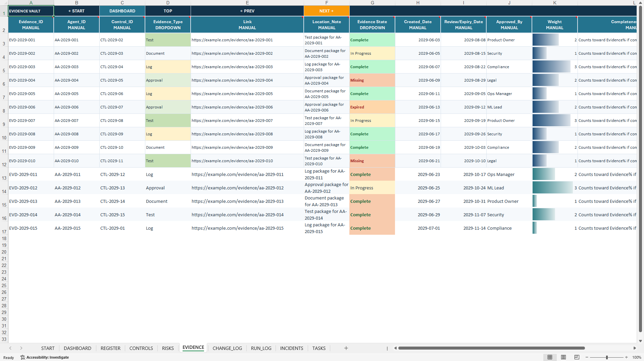
Task: Open the sheet tab options dots
Action: click(387, 349)
